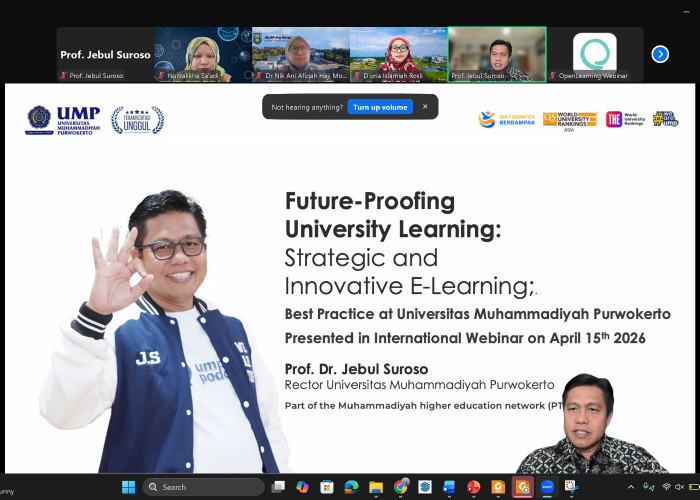Open Microsoft Store from the taskbar

point(327,487)
